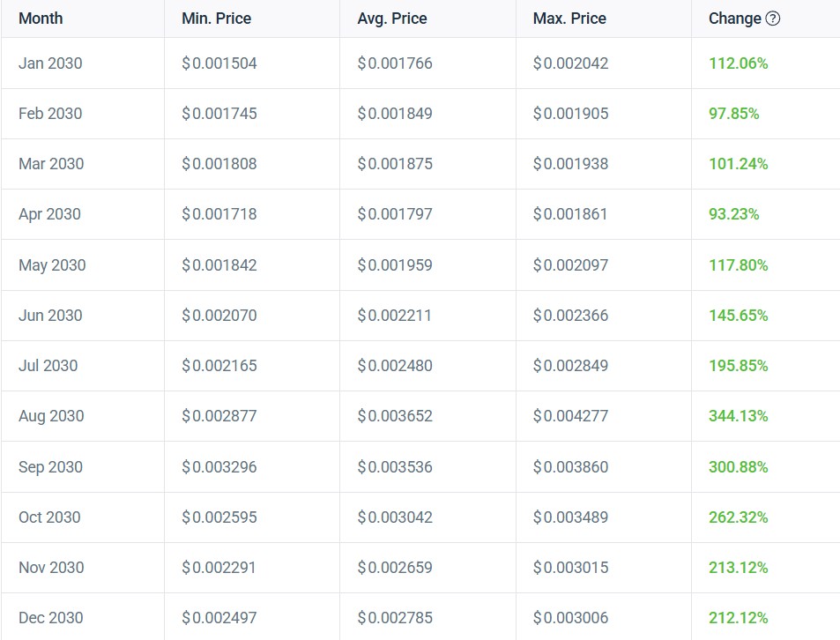Click the 93.23% change for April
The width and height of the screenshot is (840, 640).
pos(733,214)
